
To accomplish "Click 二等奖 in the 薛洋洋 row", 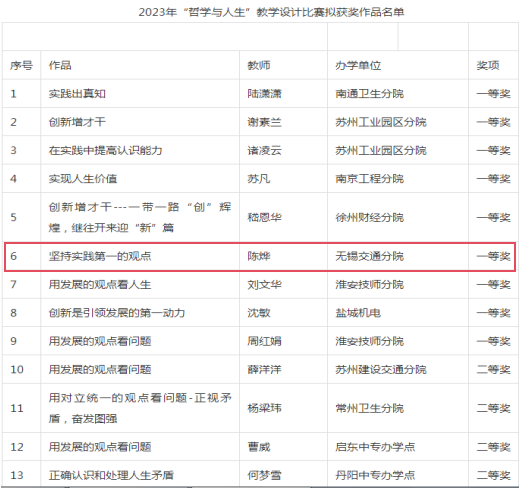I will click(493, 370).
